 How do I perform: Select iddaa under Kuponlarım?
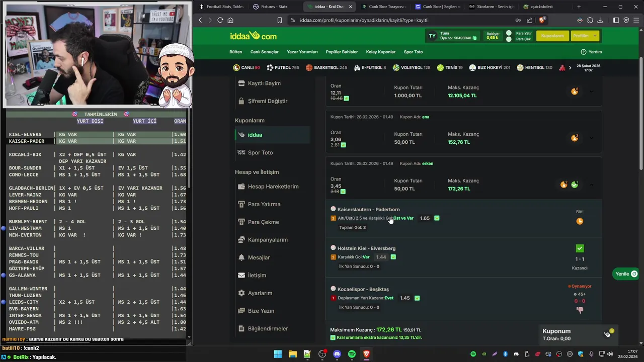pos(272,135)
